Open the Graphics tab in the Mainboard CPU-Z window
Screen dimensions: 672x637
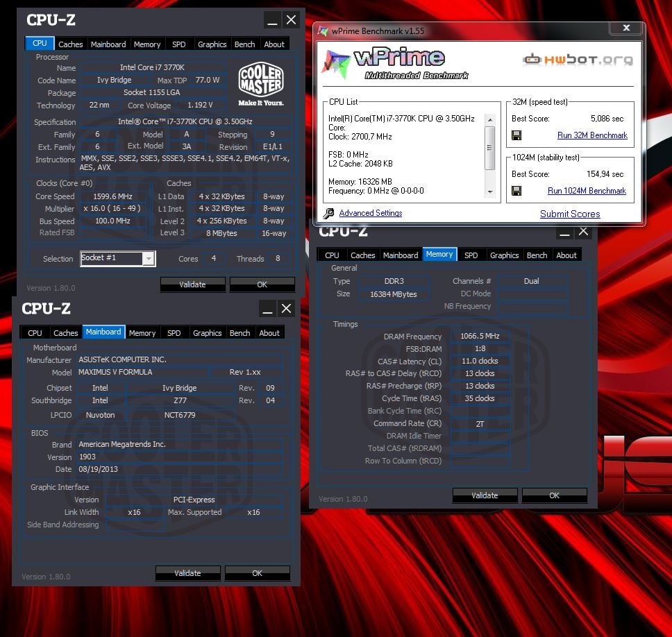tap(208, 333)
